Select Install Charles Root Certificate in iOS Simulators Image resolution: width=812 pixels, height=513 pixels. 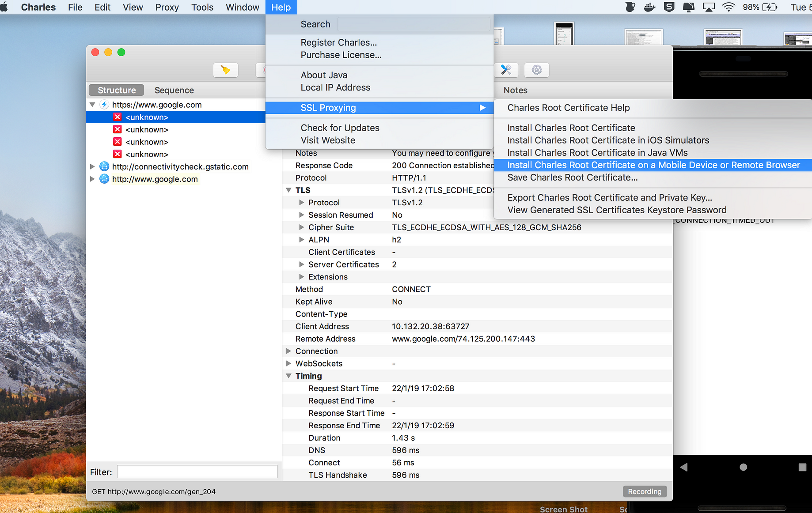[653, 140]
